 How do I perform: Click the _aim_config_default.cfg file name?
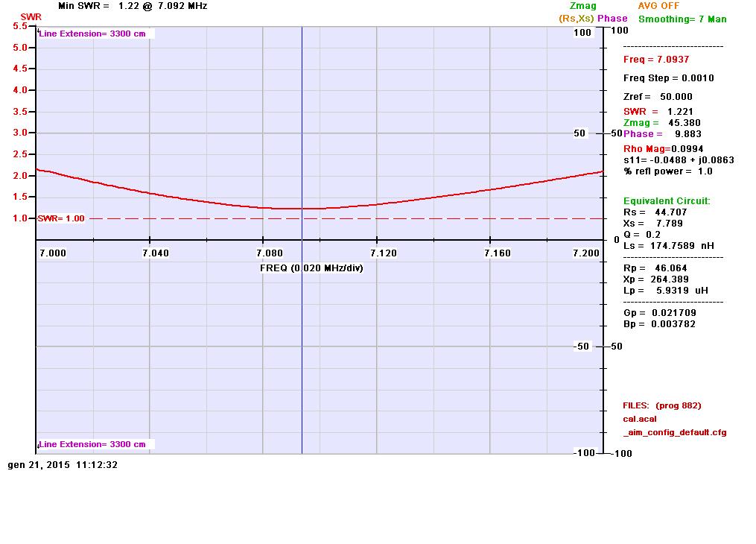coord(675,432)
